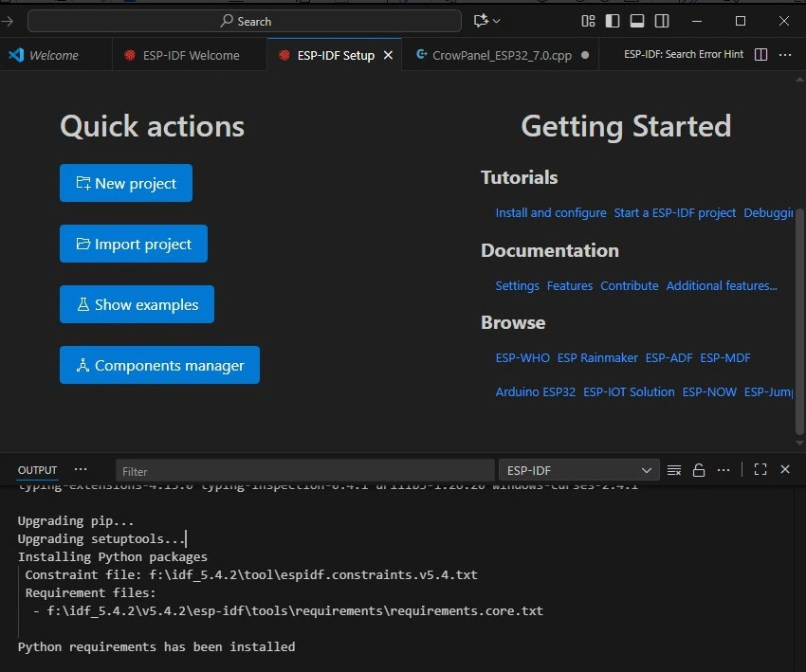This screenshot has width=806, height=672.
Task: Maximize the output panel size
Action: [x=760, y=470]
